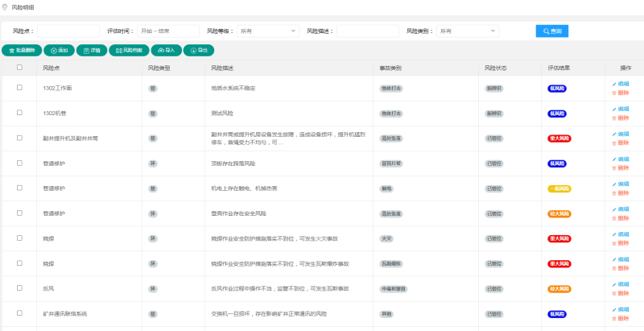Edit the 机电上存在触电 row
This screenshot has height=331, width=644.
click(621, 184)
